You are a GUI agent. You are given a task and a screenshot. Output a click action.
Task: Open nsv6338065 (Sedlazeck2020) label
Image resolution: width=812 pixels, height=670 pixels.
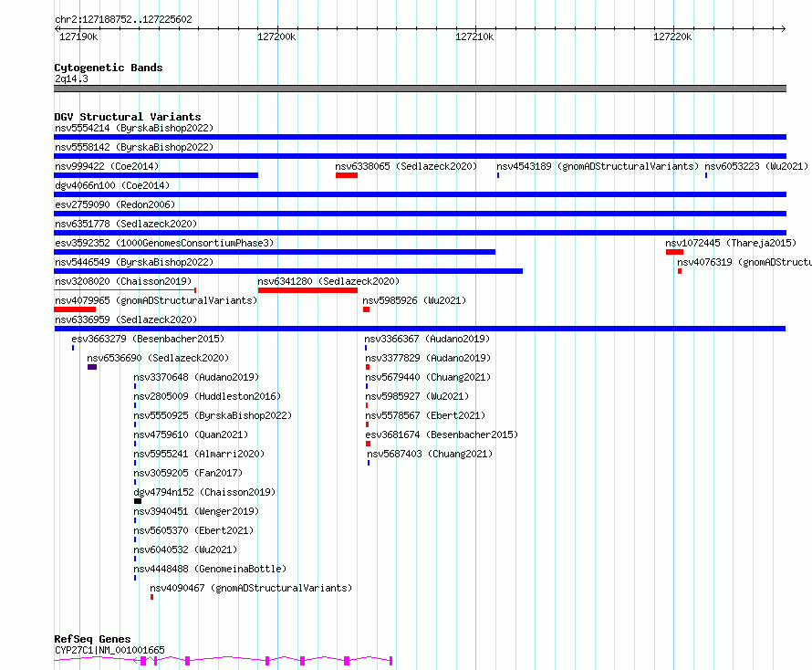click(406, 166)
